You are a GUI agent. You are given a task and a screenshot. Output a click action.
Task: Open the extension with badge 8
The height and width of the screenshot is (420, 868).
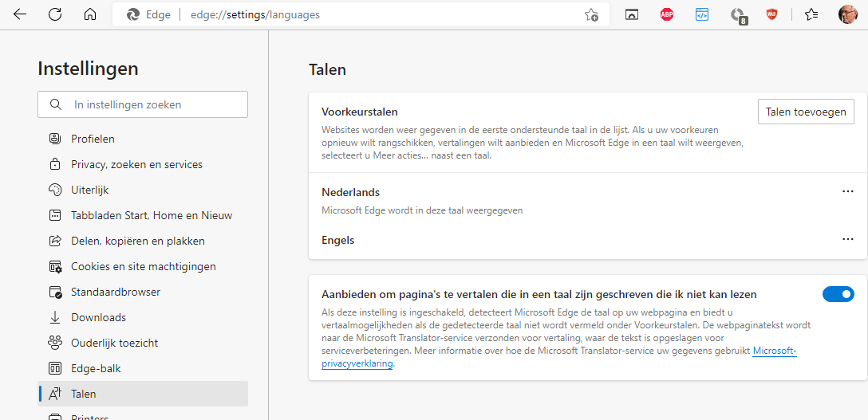[738, 16]
